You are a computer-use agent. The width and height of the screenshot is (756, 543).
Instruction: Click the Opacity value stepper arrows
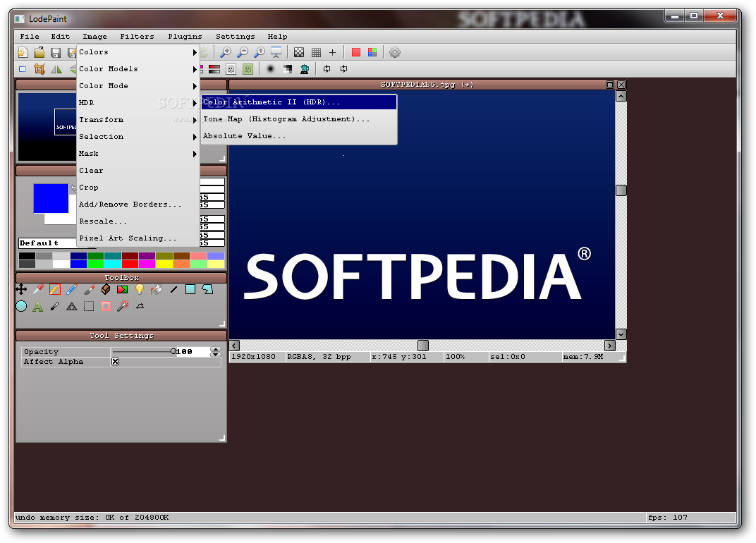click(x=216, y=352)
